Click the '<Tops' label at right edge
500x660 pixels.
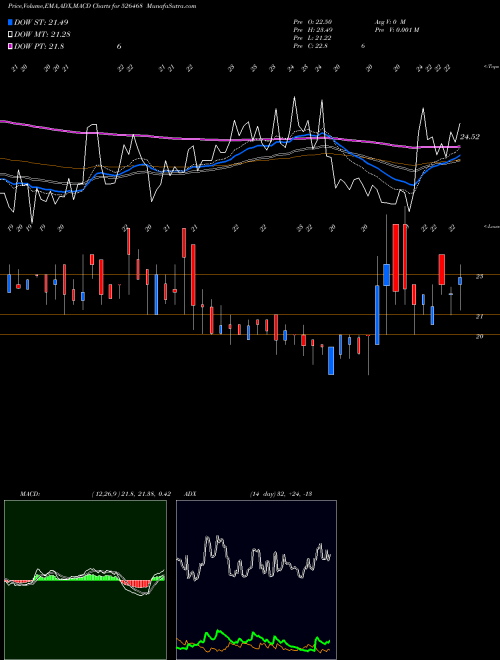coord(491,67)
